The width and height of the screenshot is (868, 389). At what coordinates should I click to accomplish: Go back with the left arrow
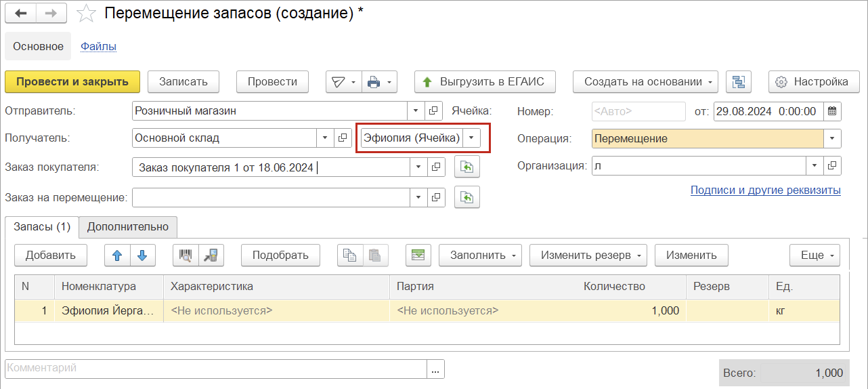[x=21, y=13]
